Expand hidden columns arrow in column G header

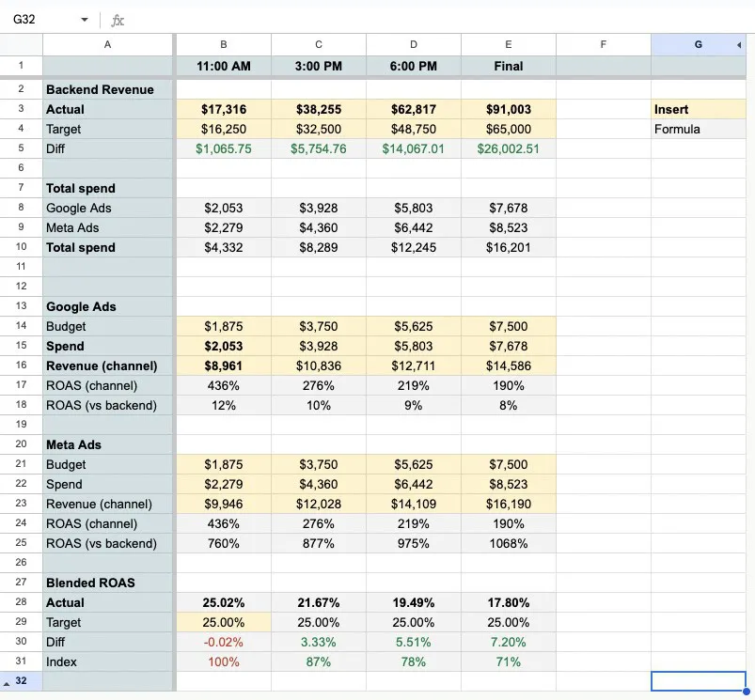coord(739,45)
